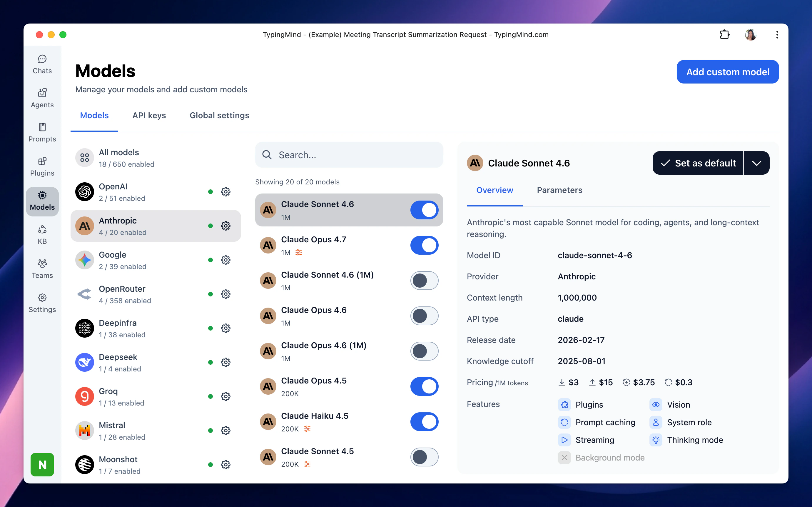The width and height of the screenshot is (812, 507).
Task: Open OpenRouter provider settings gear
Action: [x=226, y=294]
